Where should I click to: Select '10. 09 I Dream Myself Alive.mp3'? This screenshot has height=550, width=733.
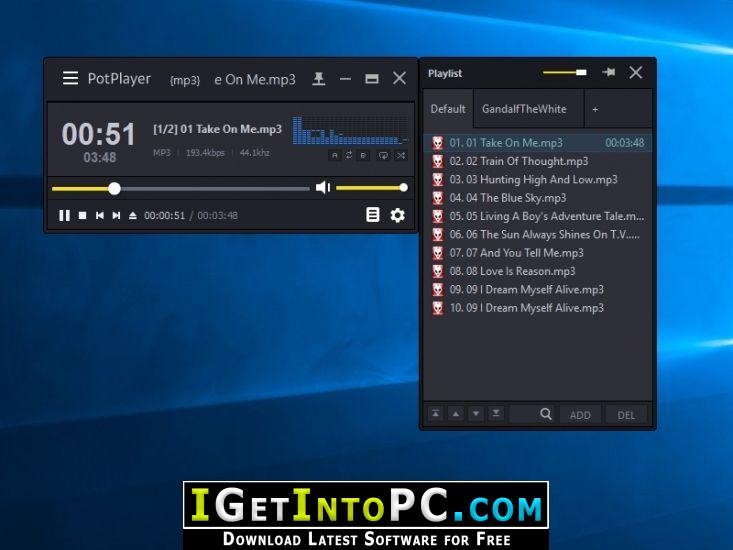tap(538, 307)
